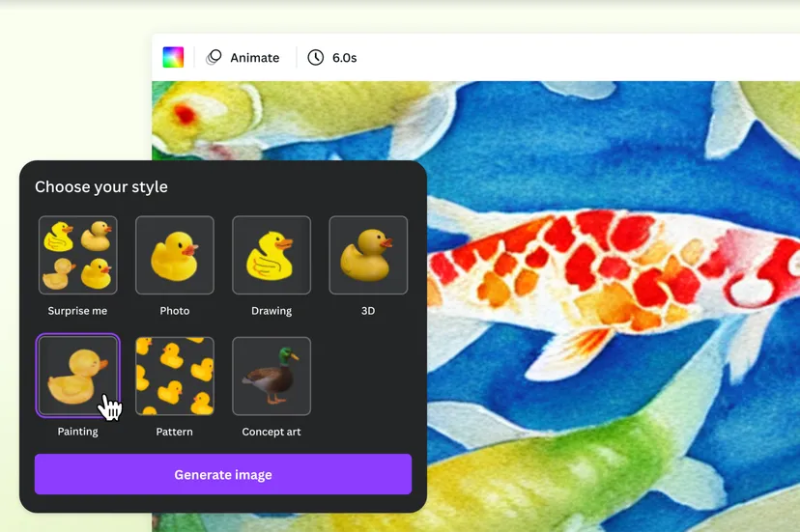The width and height of the screenshot is (800, 532).
Task: Pick the Drawing style thumbnail
Action: point(271,255)
